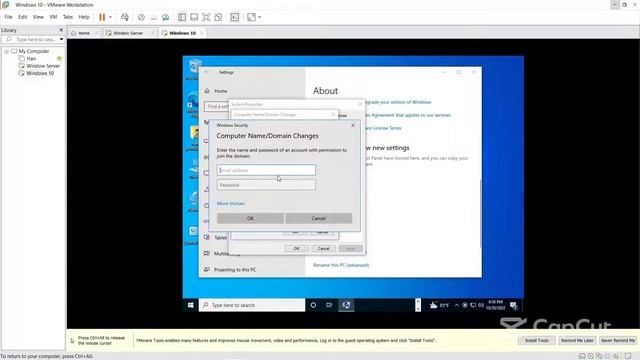Toggle the favorite star beside Han

pos(59,59)
